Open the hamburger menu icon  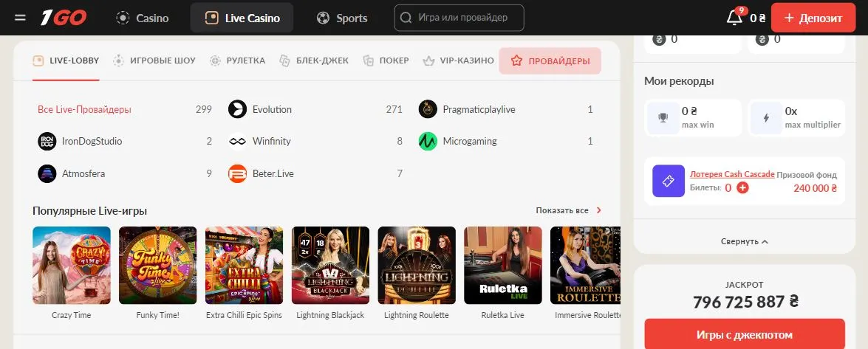pyautogui.click(x=20, y=18)
